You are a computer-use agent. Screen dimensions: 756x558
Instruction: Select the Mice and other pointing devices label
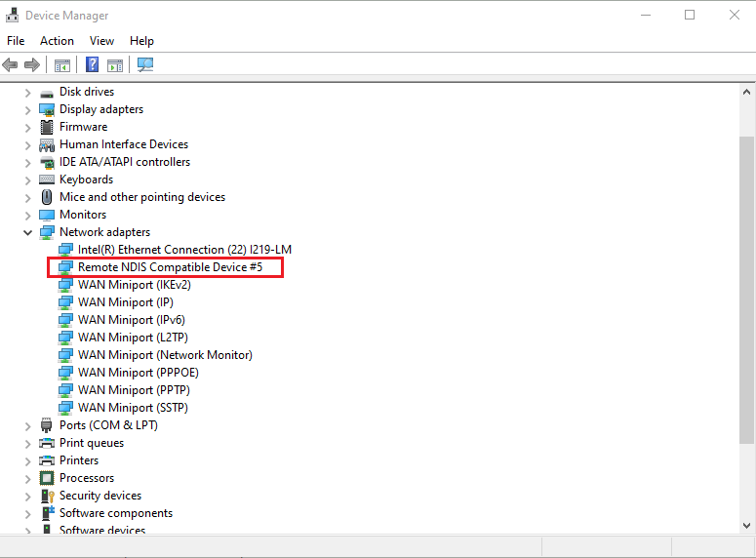pyautogui.click(x=142, y=197)
